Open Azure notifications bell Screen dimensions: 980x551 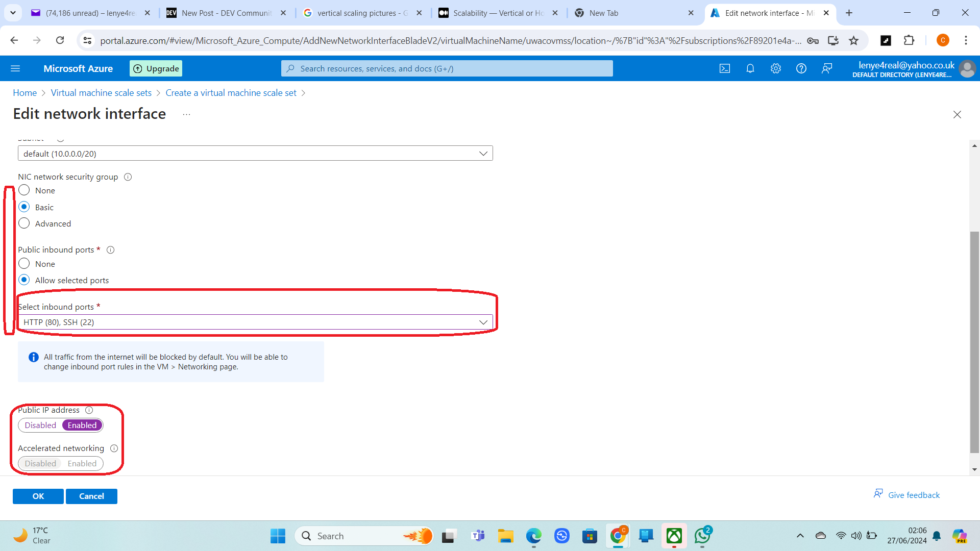click(750, 68)
